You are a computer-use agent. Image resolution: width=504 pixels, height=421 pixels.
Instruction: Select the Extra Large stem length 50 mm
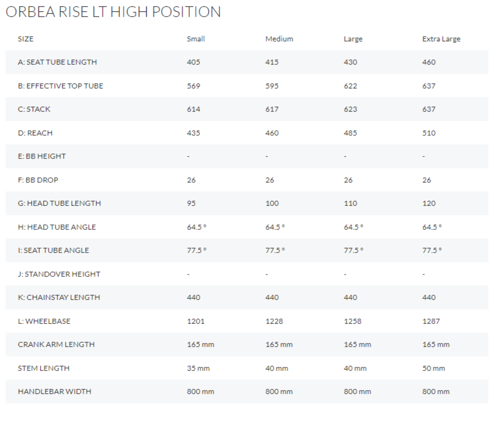click(x=433, y=368)
